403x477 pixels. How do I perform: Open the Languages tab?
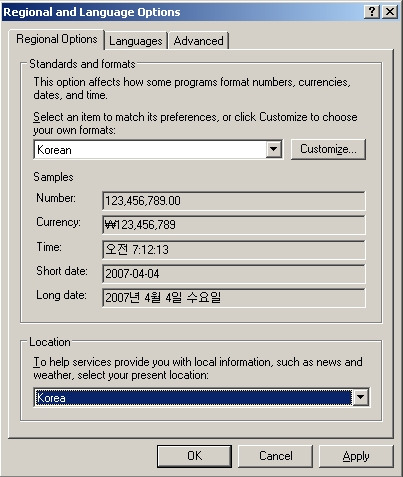click(x=136, y=41)
